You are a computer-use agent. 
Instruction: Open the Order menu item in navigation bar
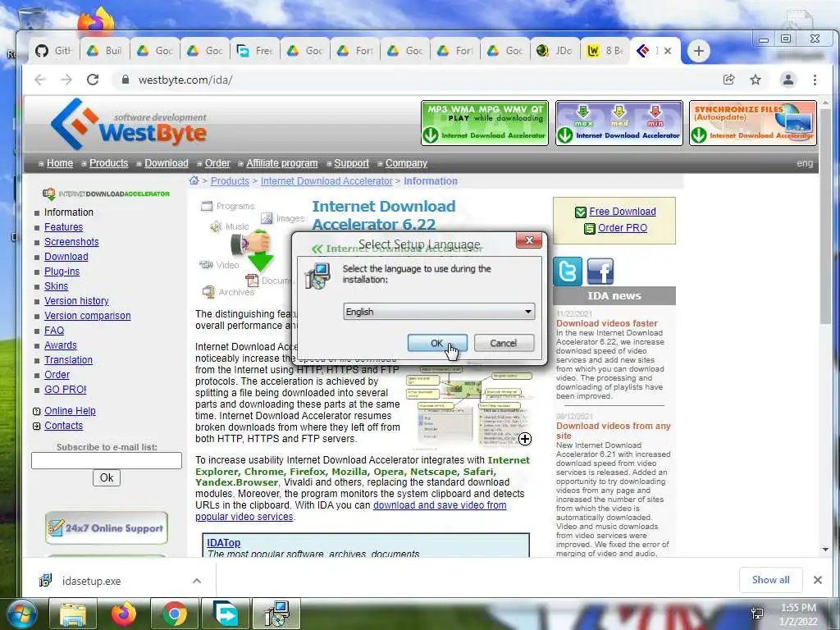click(217, 163)
